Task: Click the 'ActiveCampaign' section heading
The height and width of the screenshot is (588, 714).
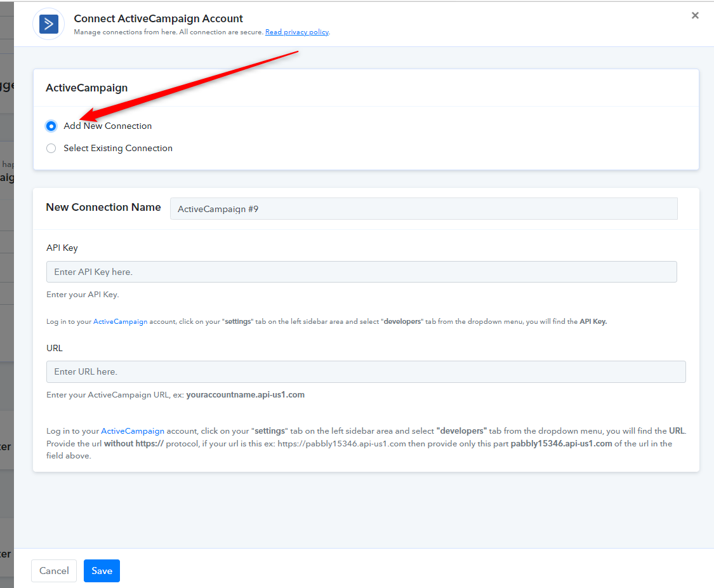Action: [x=86, y=88]
